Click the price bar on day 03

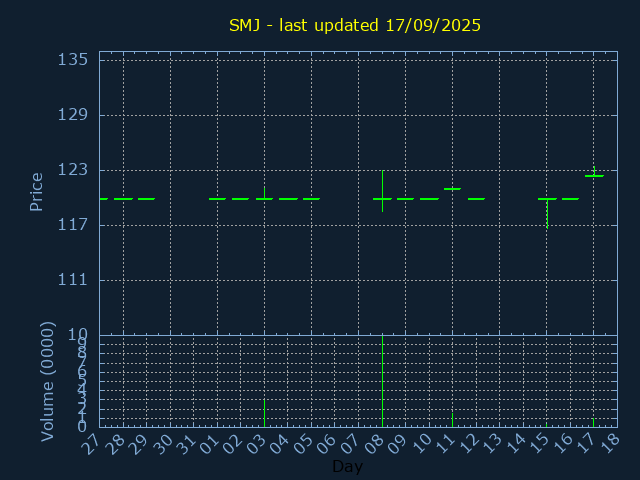[264, 193]
